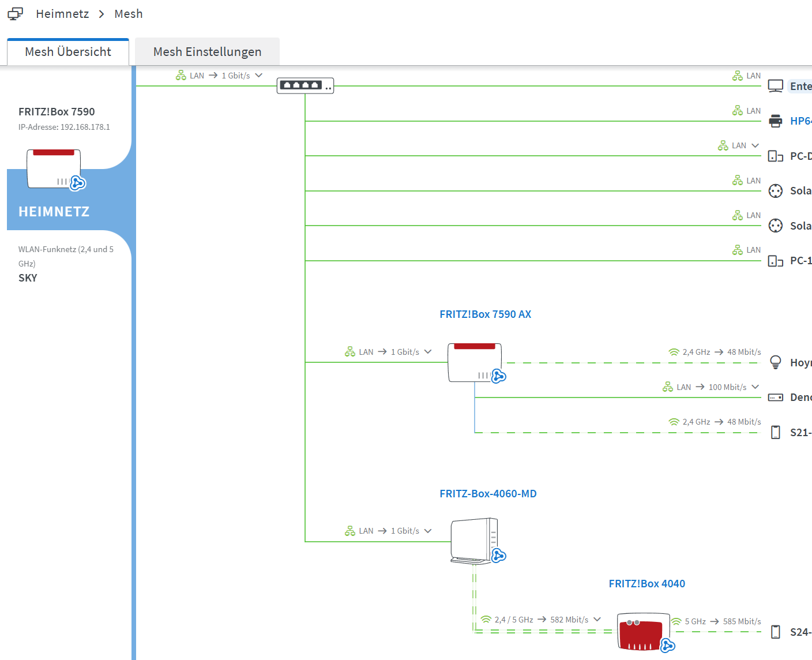Click the FRITZ-Box-4060-MD device image

click(475, 541)
